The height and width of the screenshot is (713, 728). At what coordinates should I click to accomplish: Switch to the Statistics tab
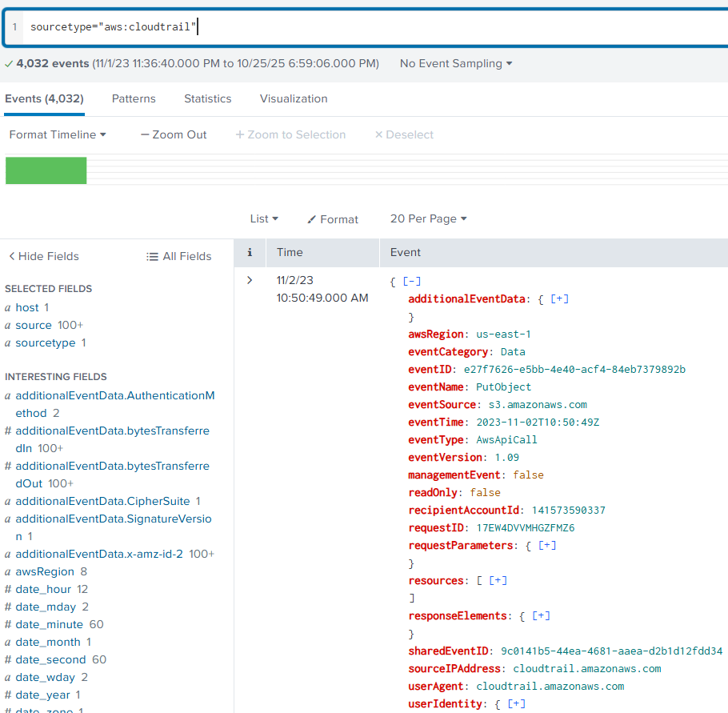207,98
